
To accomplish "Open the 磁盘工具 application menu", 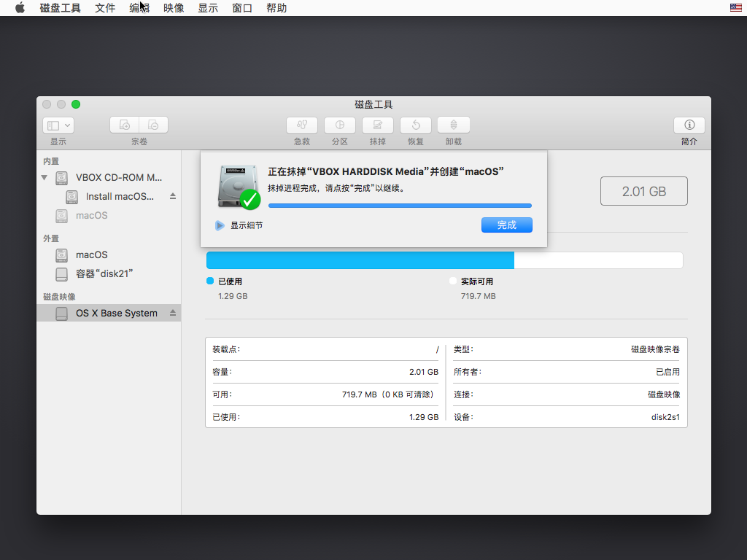I will pyautogui.click(x=60, y=8).
